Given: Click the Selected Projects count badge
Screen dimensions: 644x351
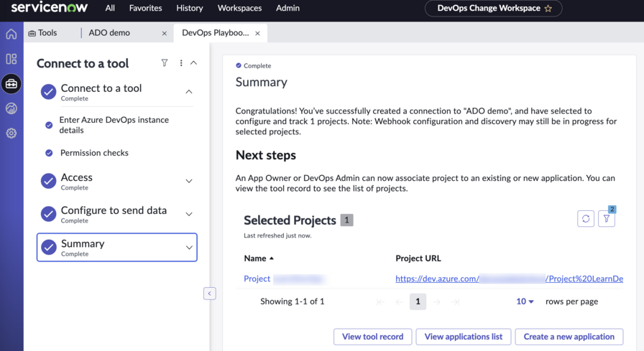Looking at the screenshot, I should click(x=346, y=220).
